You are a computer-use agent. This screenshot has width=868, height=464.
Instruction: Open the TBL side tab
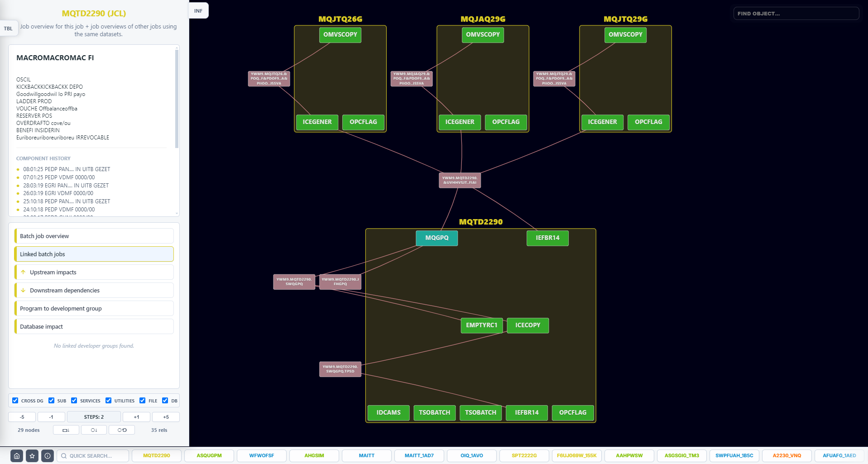click(x=9, y=29)
